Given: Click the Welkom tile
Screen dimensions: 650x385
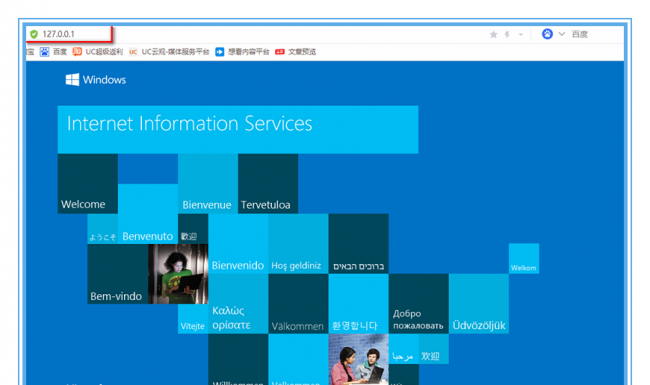Looking at the screenshot, I should pyautogui.click(x=524, y=259).
